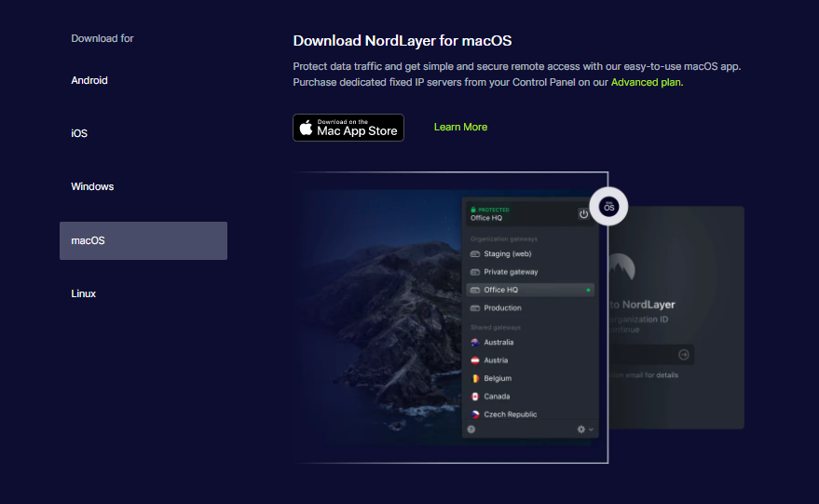The width and height of the screenshot is (819, 504).
Task: Click the NordLayer mountain logo
Action: tap(621, 267)
